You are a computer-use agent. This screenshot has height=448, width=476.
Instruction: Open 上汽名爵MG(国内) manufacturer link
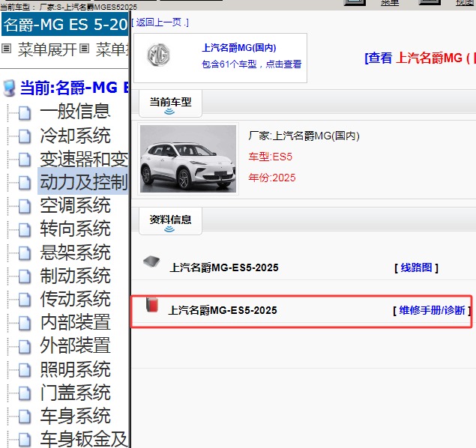pyautogui.click(x=239, y=48)
